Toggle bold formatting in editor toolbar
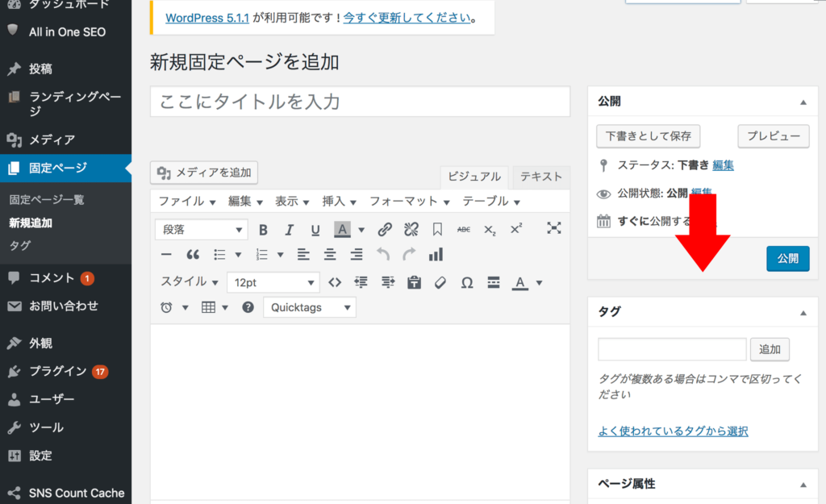 (x=263, y=230)
